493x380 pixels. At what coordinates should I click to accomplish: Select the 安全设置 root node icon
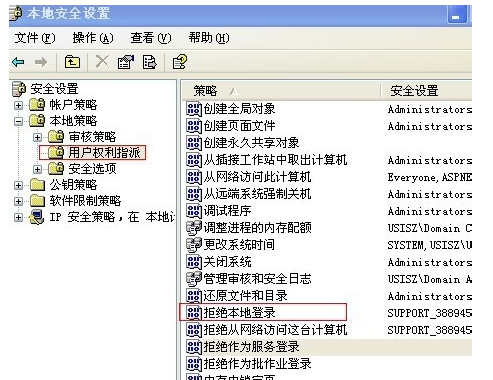19,89
